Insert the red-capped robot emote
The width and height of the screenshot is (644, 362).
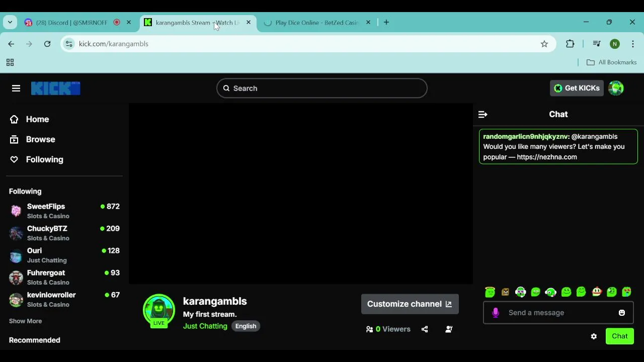pyautogui.click(x=597, y=292)
